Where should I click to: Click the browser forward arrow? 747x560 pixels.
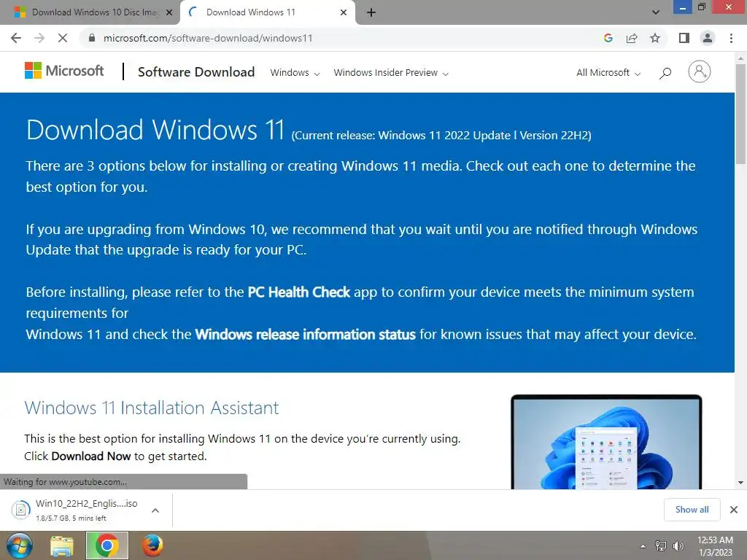(39, 38)
